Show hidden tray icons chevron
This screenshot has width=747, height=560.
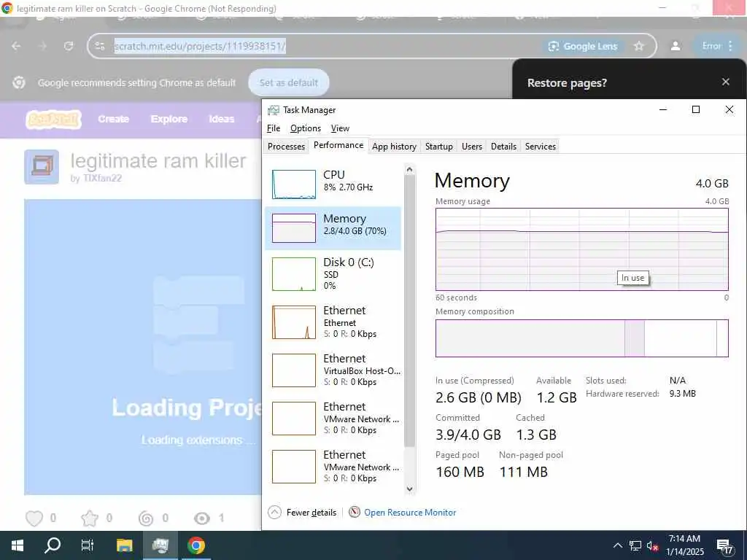tap(617, 545)
